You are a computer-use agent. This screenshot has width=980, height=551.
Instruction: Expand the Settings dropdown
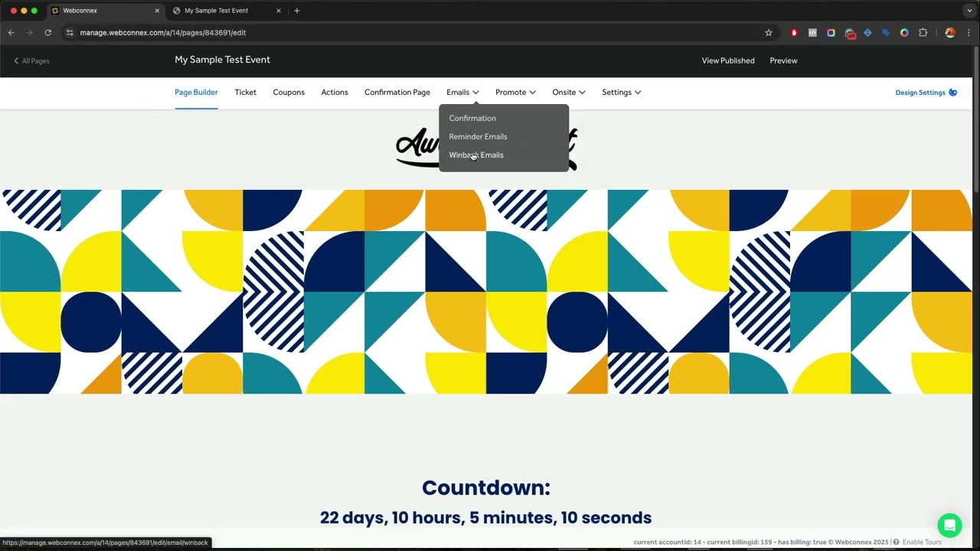coord(622,93)
